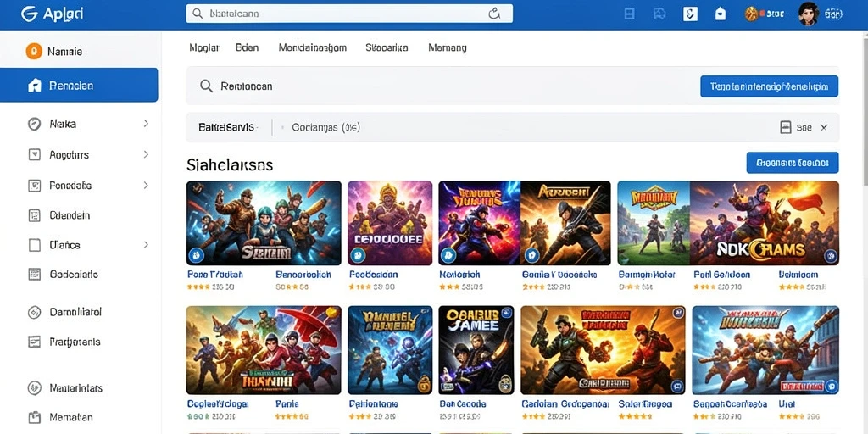Click blue badge on Pone Tredtah game image

click(x=196, y=255)
